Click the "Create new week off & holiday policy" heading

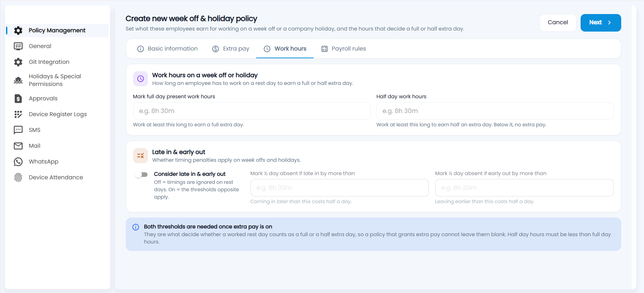191,19
